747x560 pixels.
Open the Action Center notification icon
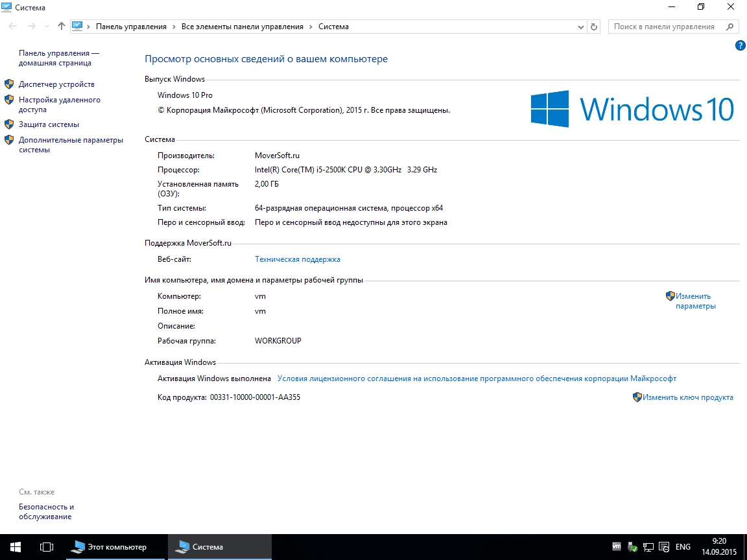(x=664, y=547)
